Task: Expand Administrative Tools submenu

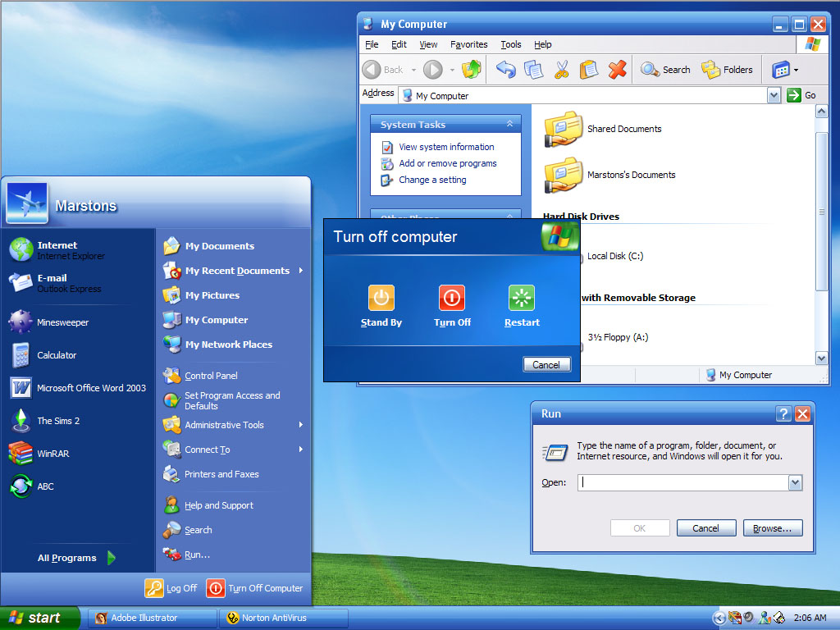Action: pos(301,425)
